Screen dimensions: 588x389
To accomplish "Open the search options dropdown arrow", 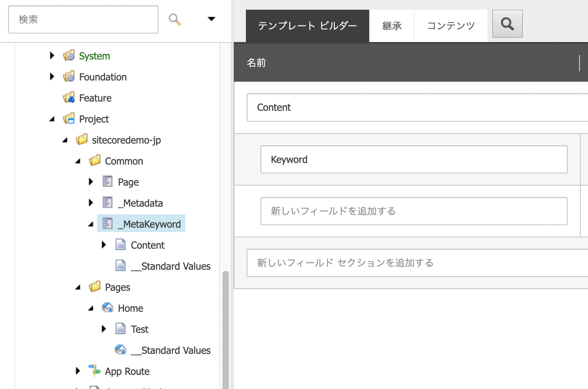I will (211, 19).
